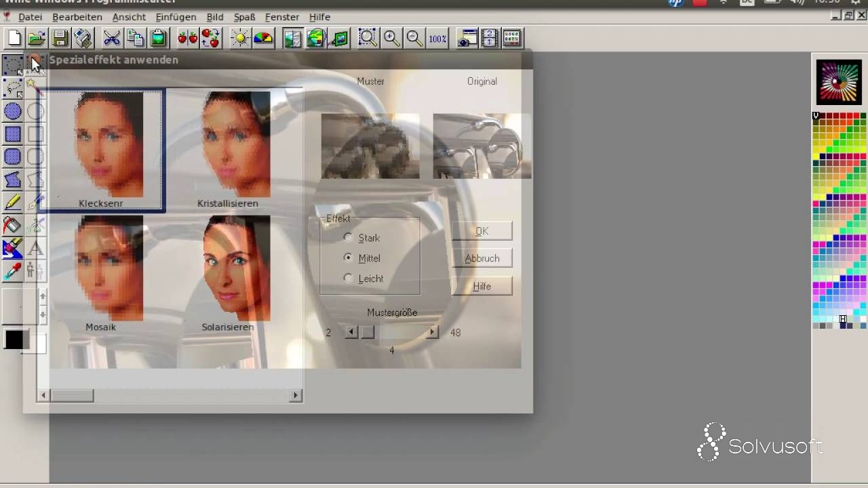Image resolution: width=868 pixels, height=488 pixels.
Task: Open the Bearbeiten menu
Action: [x=77, y=17]
